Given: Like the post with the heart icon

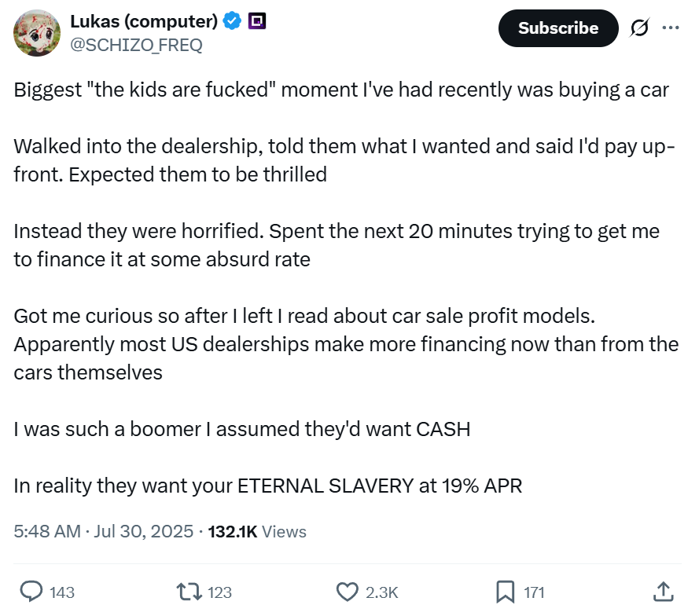Looking at the screenshot, I should click(x=347, y=592).
